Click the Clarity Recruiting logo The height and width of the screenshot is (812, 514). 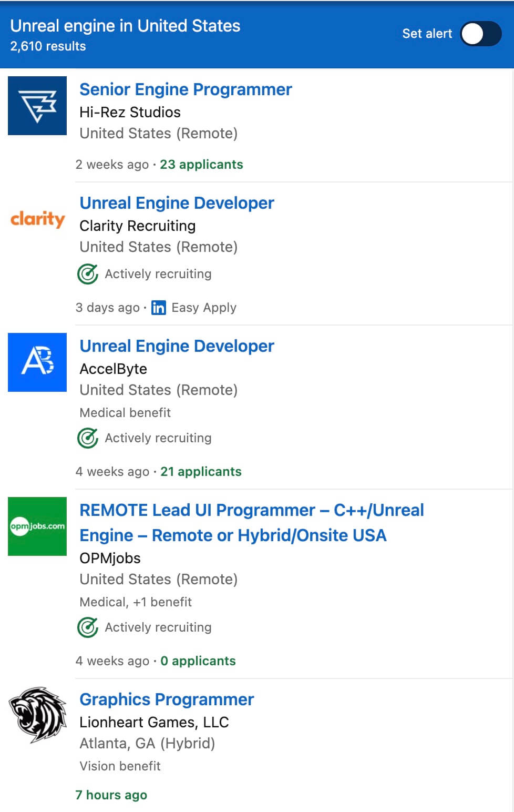click(37, 219)
